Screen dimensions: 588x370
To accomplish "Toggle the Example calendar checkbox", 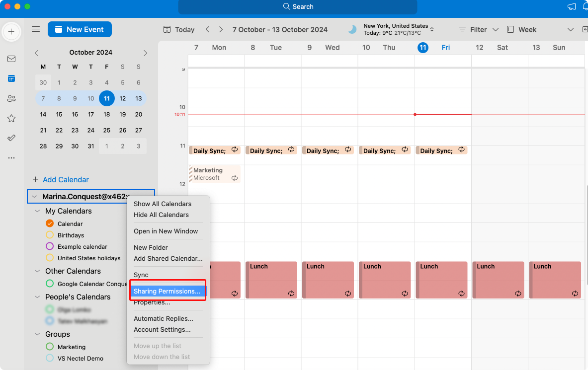I will coord(50,246).
